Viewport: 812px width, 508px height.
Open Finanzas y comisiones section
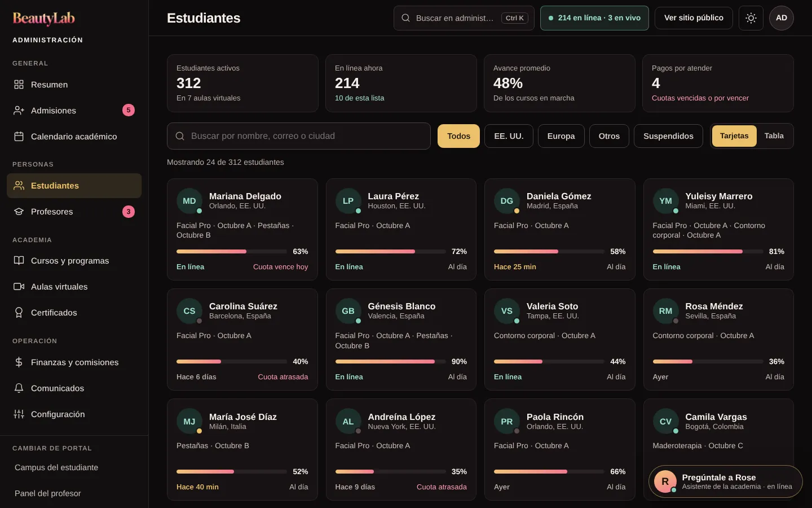[x=74, y=362]
